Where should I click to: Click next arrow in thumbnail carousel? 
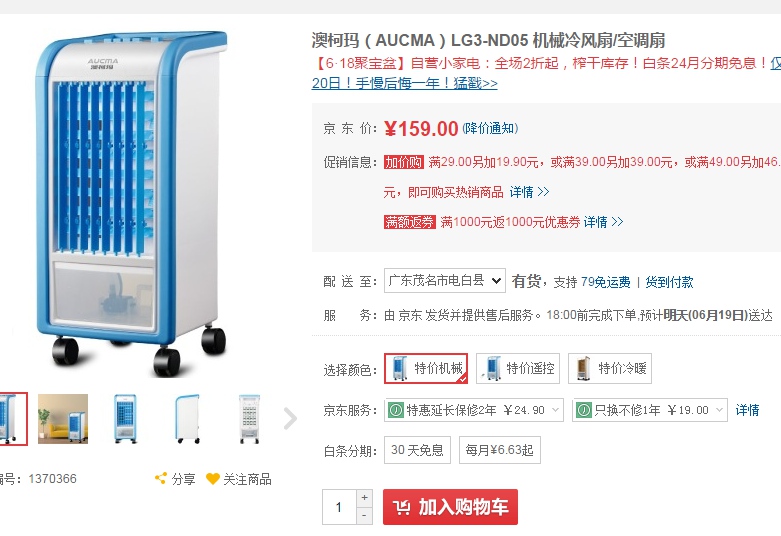[290, 418]
